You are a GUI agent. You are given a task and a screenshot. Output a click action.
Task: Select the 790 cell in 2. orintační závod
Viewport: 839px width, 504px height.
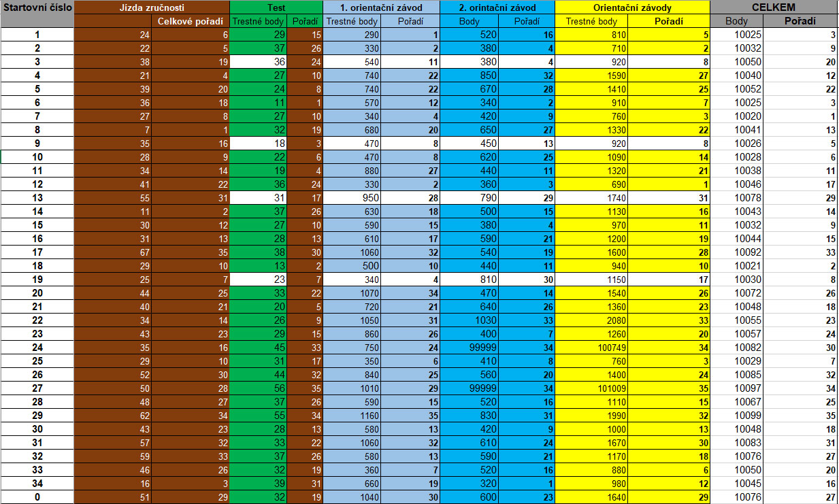pyautogui.click(x=470, y=197)
